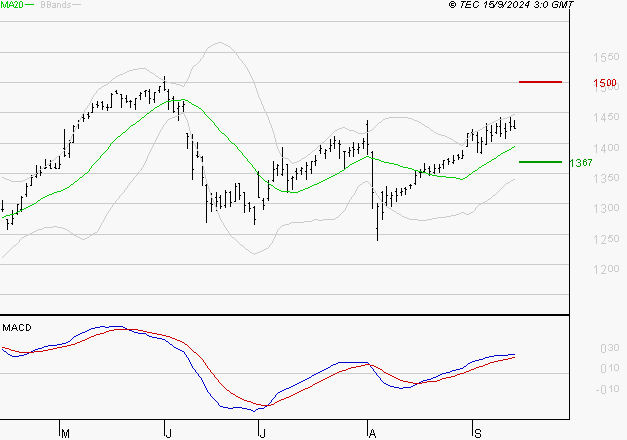Click the 1550 price axis label
This screenshot has width=627, height=440.
(x=606, y=57)
